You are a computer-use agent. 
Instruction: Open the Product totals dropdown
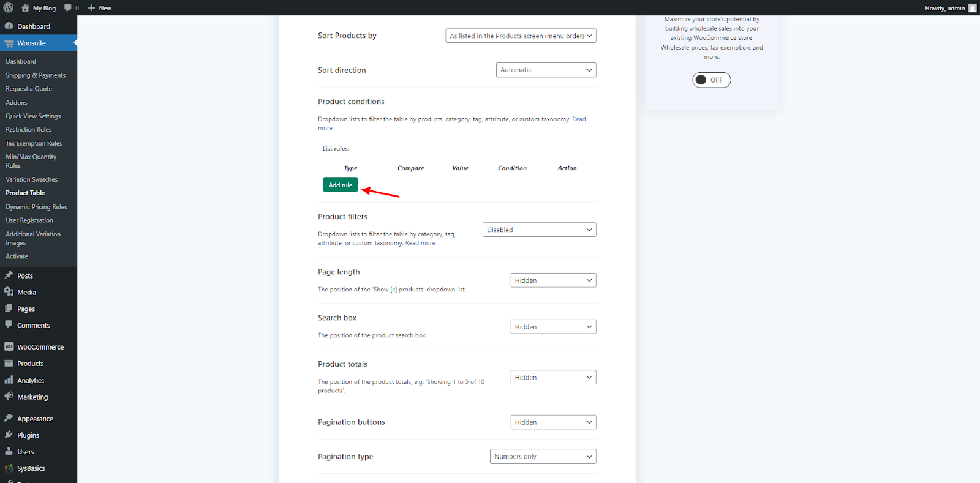[x=553, y=377]
